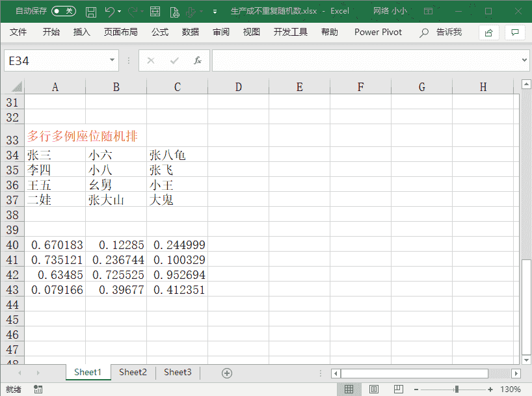The image size is (532, 396).
Task: Switch to Sheet1 tab
Action: (x=88, y=372)
